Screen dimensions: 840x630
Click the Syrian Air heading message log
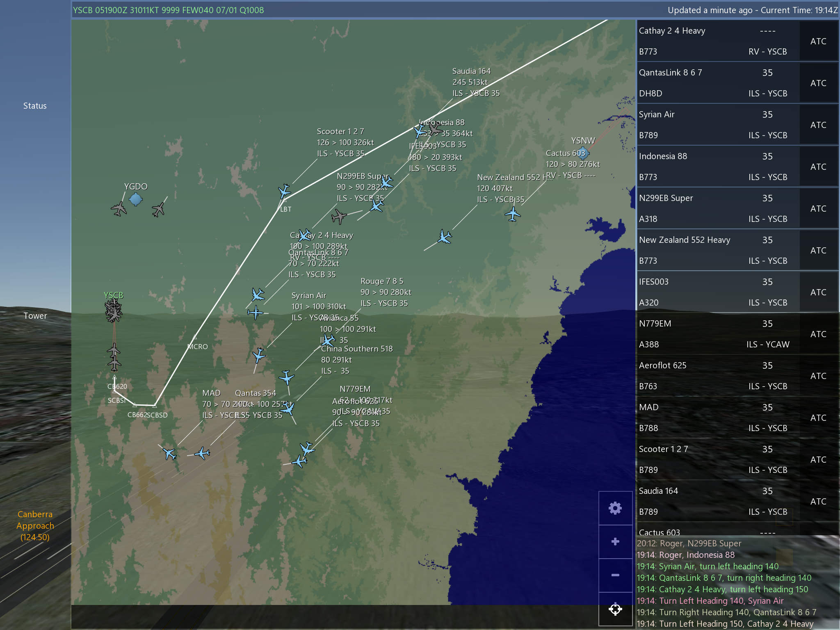pyautogui.click(x=707, y=566)
